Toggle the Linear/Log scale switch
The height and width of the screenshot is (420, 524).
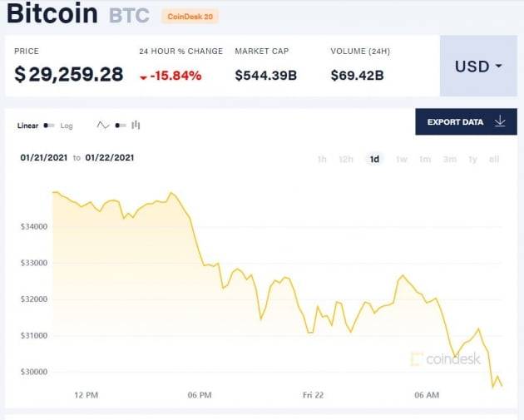(x=49, y=126)
